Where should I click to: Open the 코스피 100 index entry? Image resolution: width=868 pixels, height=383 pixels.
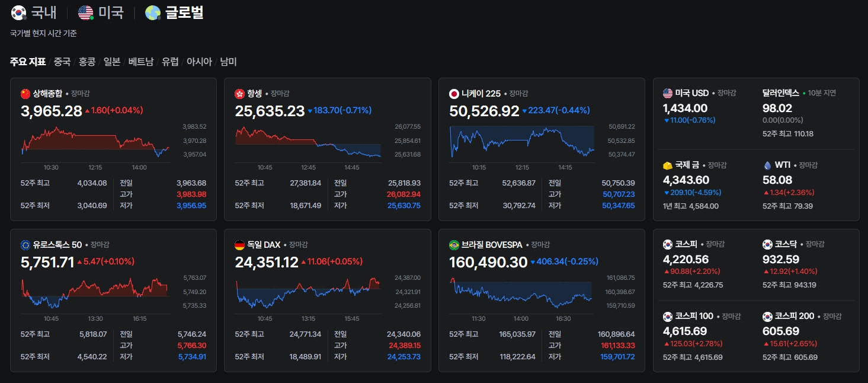(x=694, y=317)
